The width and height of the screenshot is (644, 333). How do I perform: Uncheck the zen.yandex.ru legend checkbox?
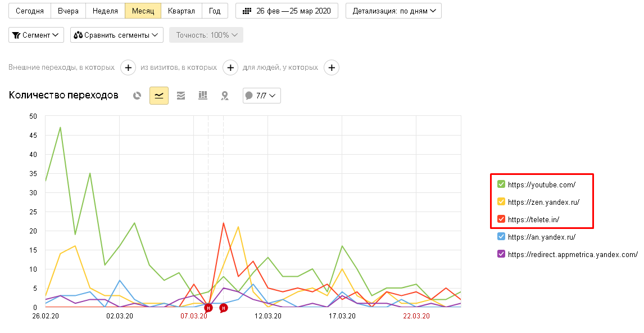pos(501,201)
